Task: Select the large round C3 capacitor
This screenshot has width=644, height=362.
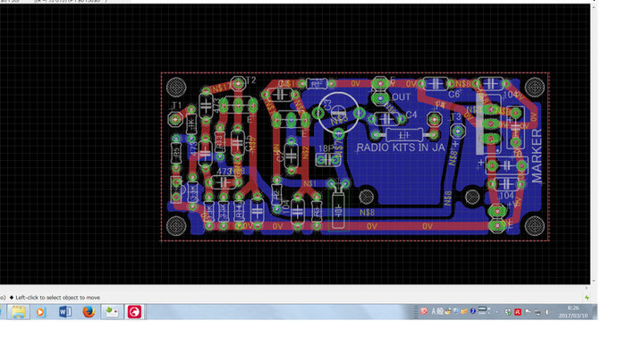Action: (339, 111)
